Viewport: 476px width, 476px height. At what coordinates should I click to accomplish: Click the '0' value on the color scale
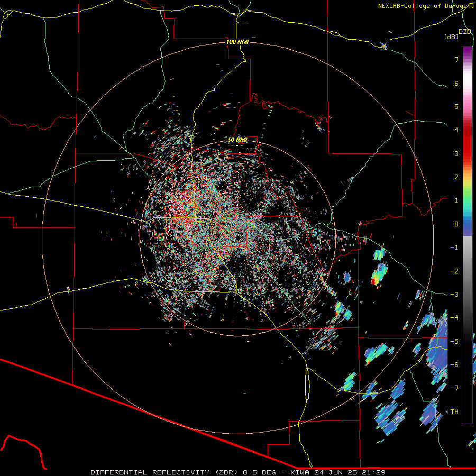[456, 224]
